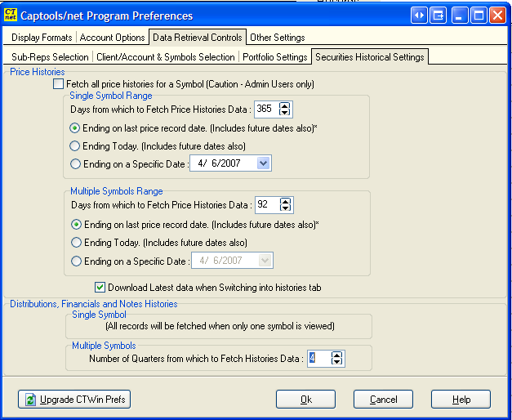Increase Number of Quarters value
The image size is (512, 420).
click(x=336, y=355)
